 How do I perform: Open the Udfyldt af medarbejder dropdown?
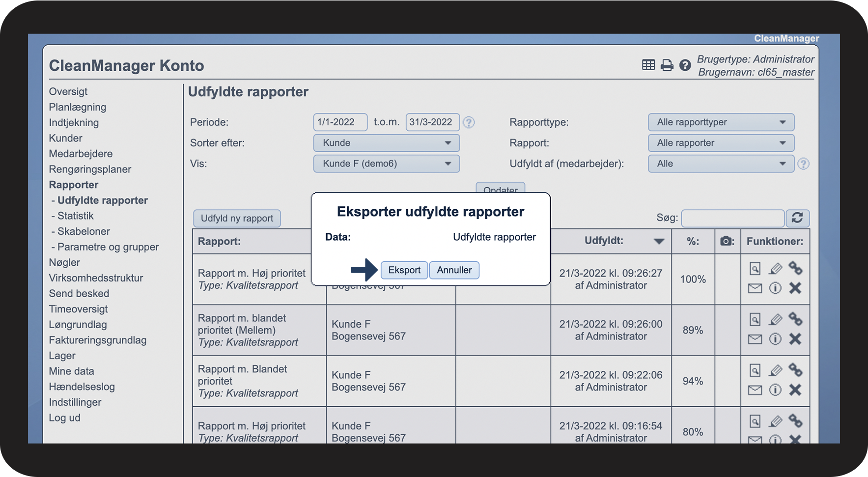click(721, 164)
